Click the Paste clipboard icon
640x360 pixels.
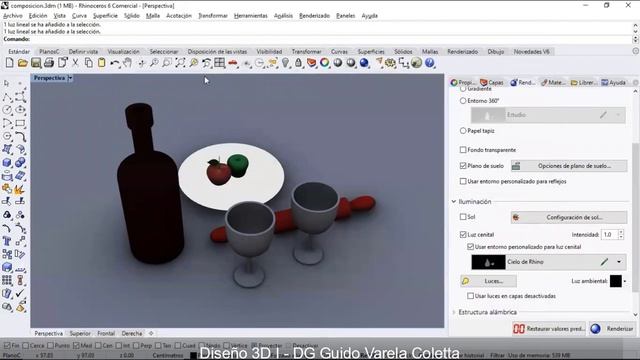click(x=102, y=63)
